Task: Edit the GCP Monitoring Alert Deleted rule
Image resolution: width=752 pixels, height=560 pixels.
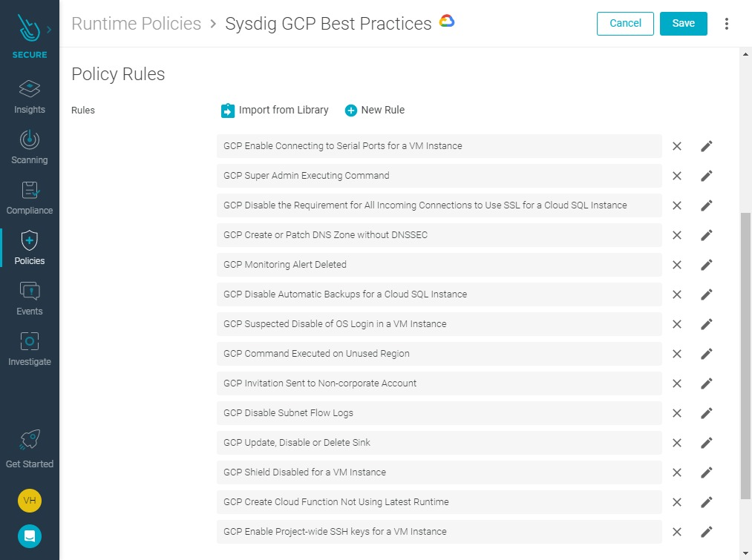Action: [707, 265]
